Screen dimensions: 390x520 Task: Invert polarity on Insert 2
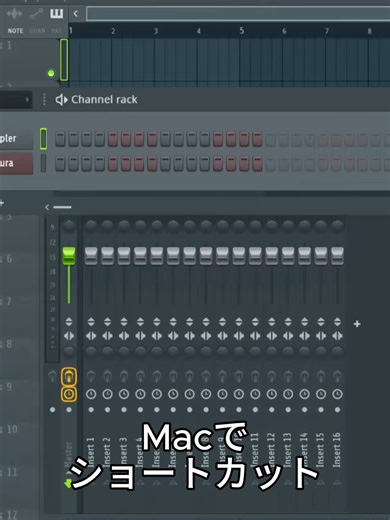(107, 322)
